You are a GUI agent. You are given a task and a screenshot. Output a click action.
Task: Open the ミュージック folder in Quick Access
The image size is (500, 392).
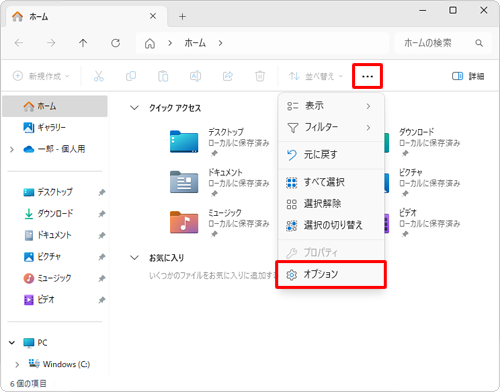220,223
